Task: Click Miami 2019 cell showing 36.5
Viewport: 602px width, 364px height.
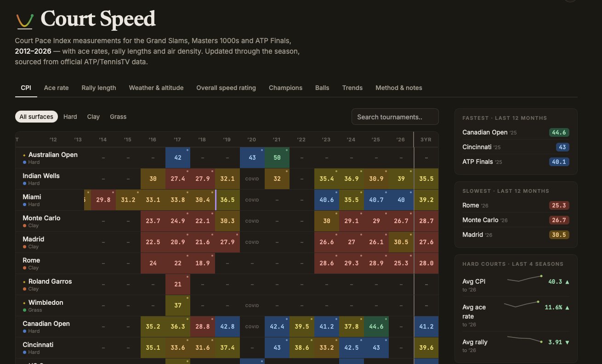Action: [x=227, y=200]
